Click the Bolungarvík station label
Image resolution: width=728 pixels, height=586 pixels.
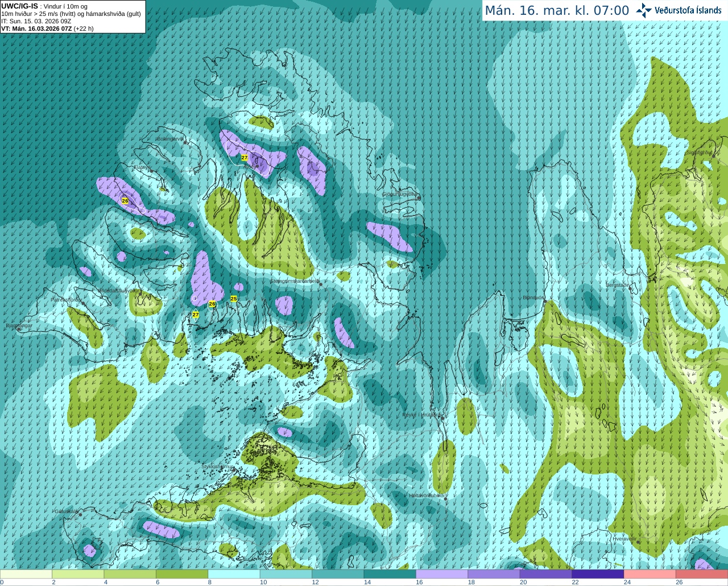[x=170, y=139]
